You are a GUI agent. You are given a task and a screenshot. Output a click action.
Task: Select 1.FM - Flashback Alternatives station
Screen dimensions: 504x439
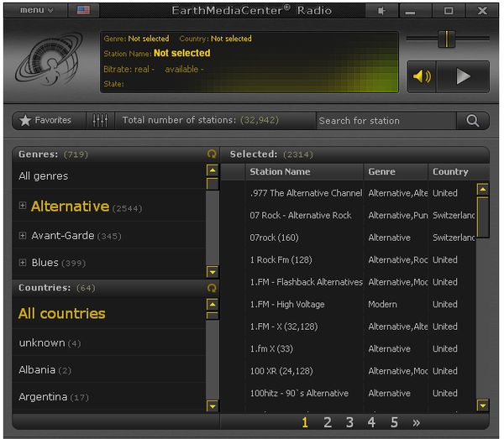coord(306,282)
